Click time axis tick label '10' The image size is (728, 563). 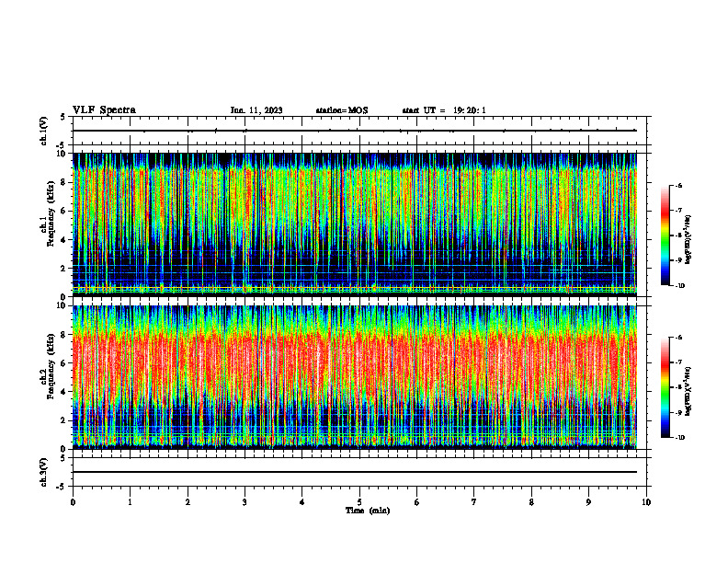[x=646, y=502]
